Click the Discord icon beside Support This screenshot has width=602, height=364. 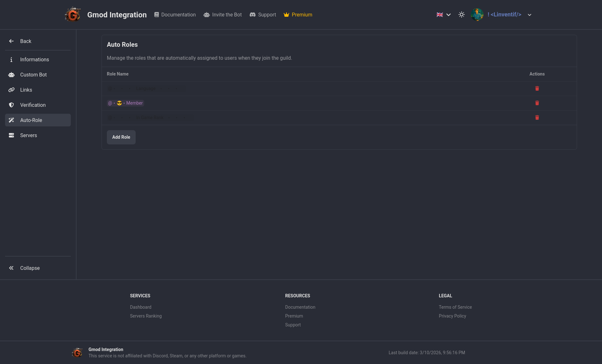click(253, 15)
